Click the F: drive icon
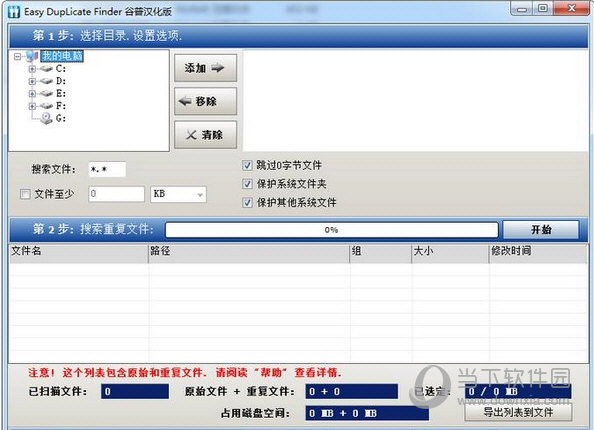This screenshot has height=430, width=594. [46, 106]
